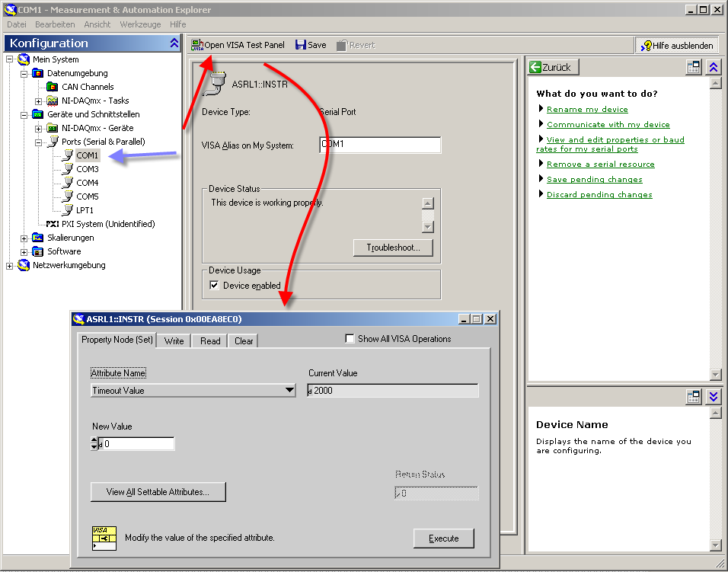
Task: Click the VISA Alias text field
Action: (380, 145)
